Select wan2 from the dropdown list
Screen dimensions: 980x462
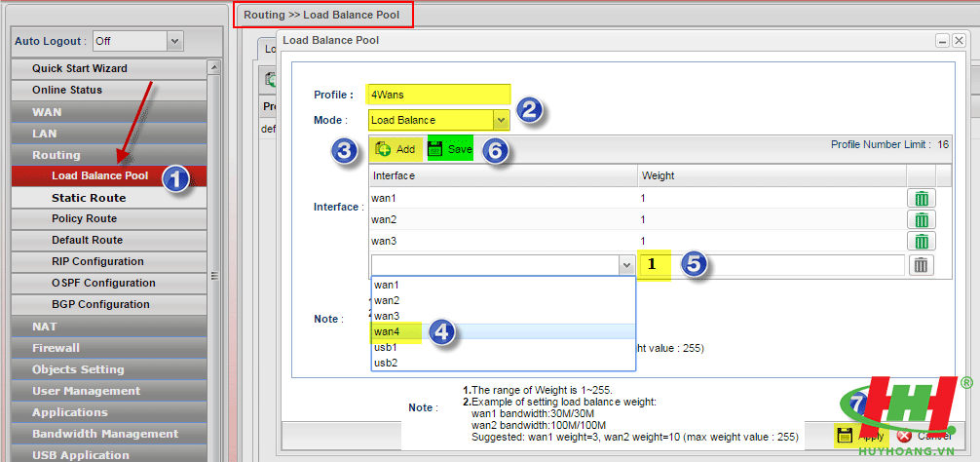tap(503, 300)
